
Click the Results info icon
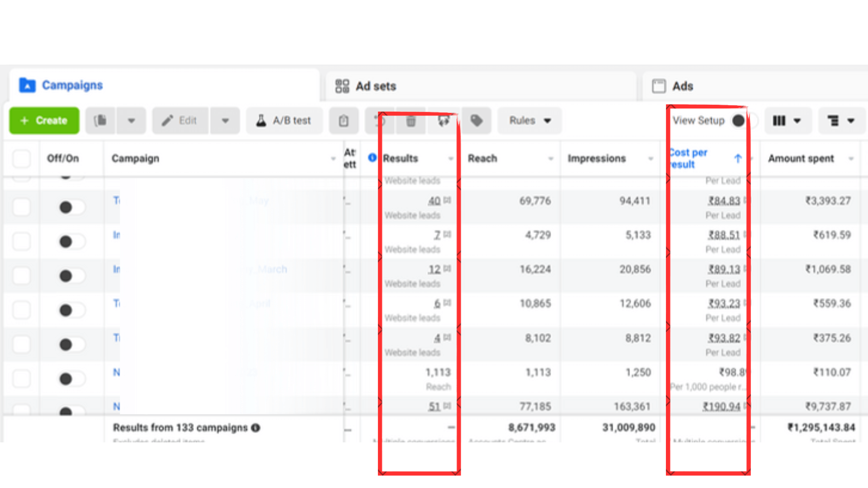coord(372,158)
